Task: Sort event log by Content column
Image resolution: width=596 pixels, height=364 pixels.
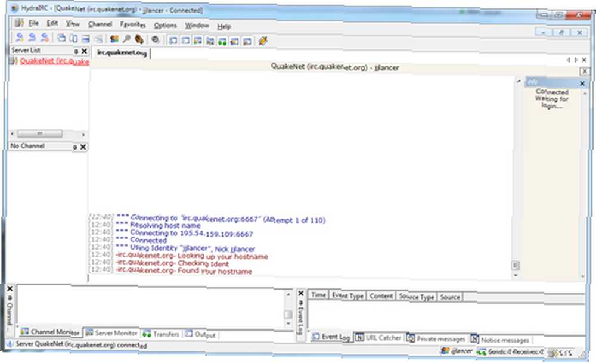Action: [381, 296]
